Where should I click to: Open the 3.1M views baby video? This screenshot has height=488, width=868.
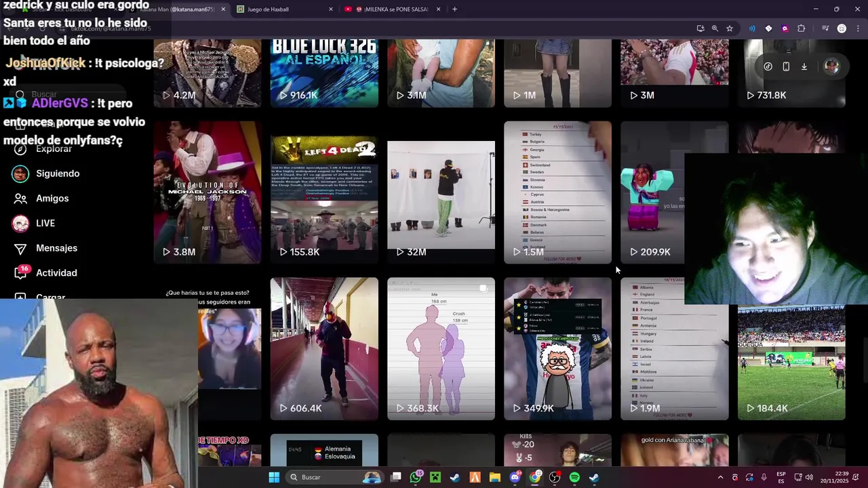pyautogui.click(x=441, y=73)
